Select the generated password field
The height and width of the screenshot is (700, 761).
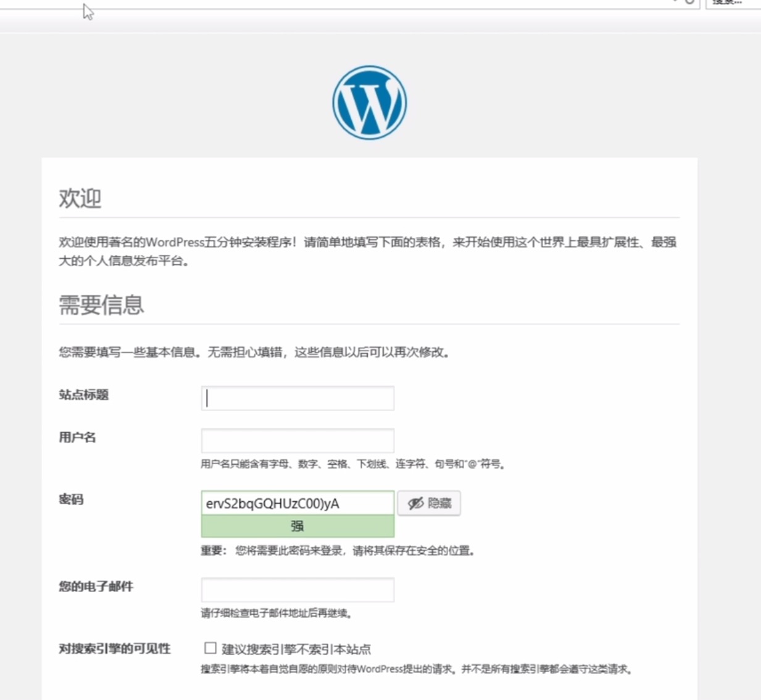(297, 503)
